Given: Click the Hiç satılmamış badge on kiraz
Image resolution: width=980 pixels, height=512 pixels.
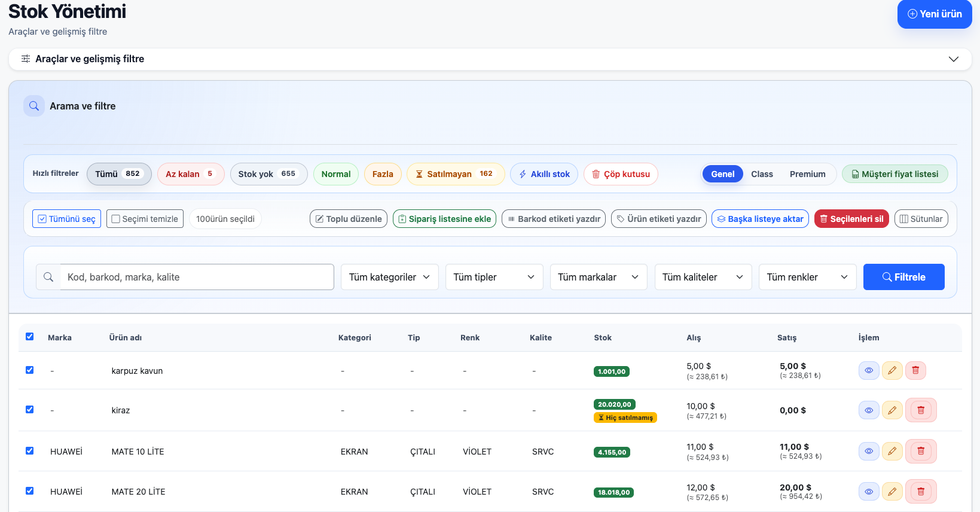Looking at the screenshot, I should pos(625,417).
